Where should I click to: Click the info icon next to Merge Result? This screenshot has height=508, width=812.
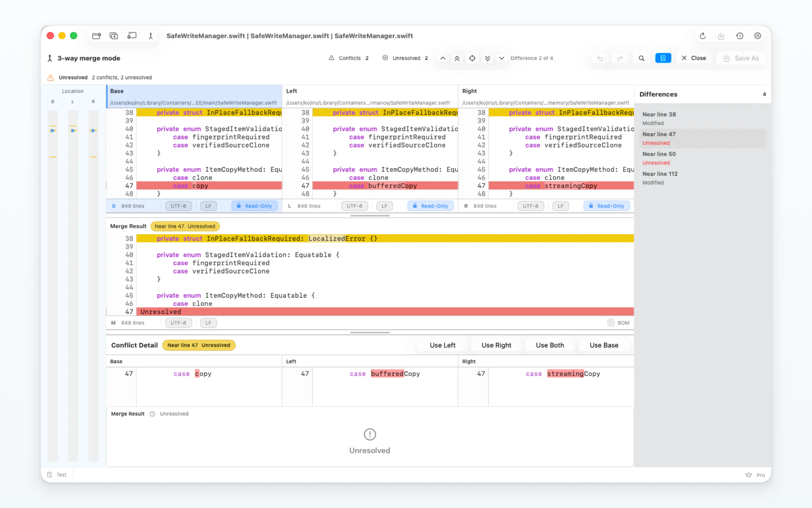(152, 414)
